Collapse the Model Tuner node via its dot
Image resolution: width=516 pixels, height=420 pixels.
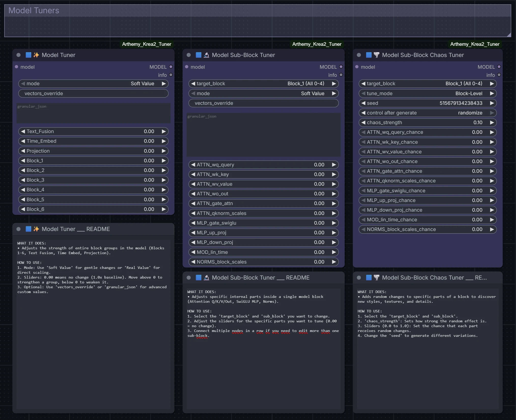[x=18, y=55]
